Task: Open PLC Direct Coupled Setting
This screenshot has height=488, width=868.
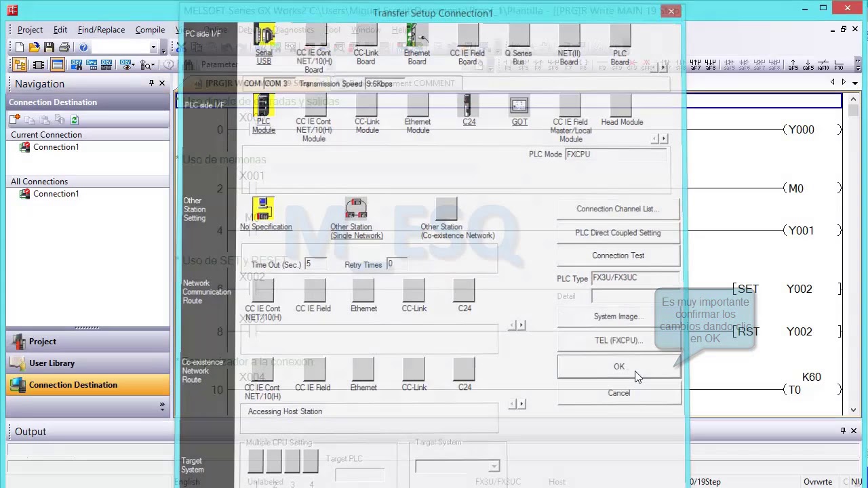Action: click(618, 232)
